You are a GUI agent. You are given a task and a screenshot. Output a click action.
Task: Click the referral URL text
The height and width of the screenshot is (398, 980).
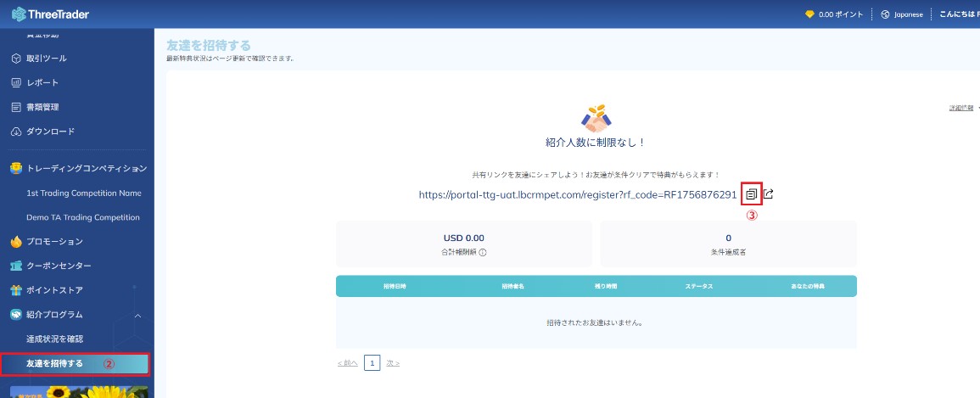tap(578, 194)
